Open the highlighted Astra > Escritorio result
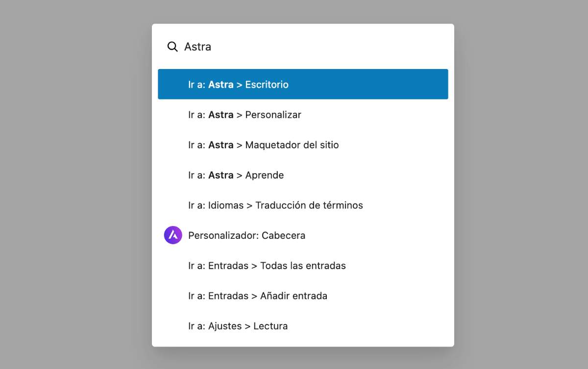Image resolution: width=588 pixels, height=369 pixels. pos(303,84)
